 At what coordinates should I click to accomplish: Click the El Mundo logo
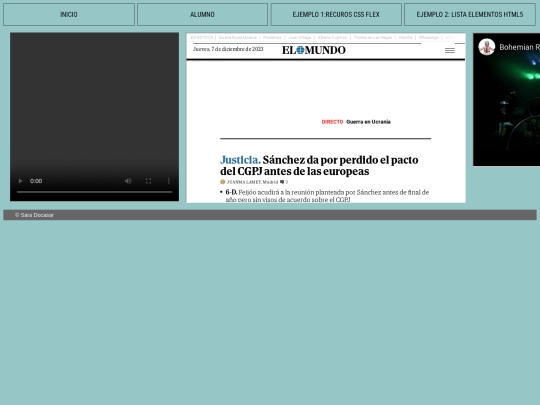(x=314, y=50)
